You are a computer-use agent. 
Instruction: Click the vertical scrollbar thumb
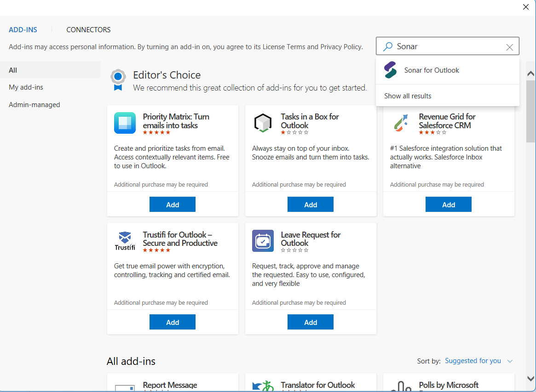[x=530, y=111]
